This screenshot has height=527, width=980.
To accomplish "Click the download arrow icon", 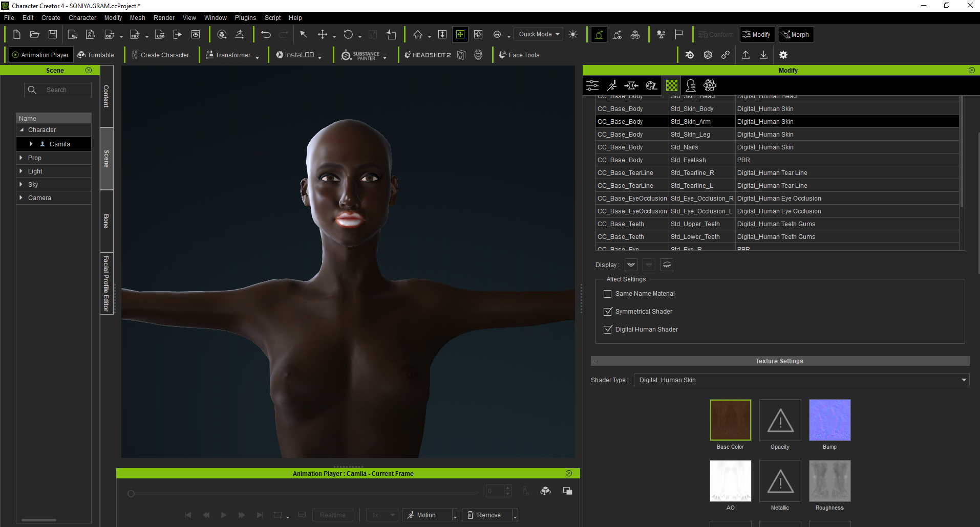I will coord(763,55).
